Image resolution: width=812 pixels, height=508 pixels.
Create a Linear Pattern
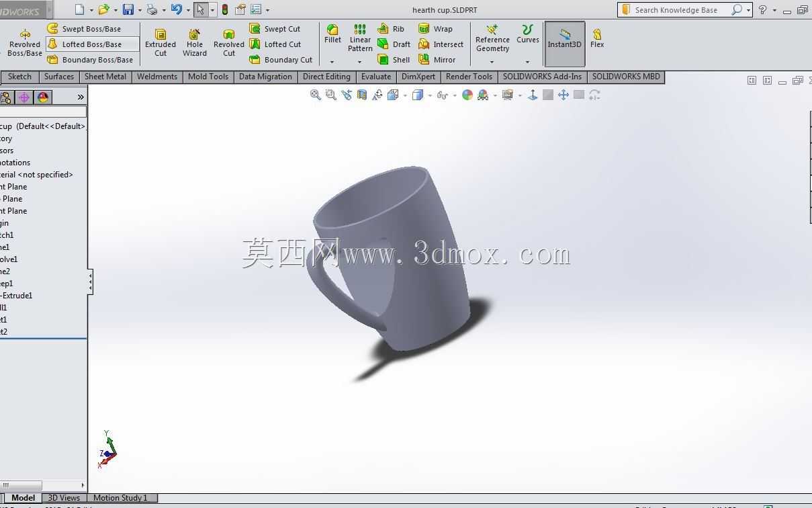pyautogui.click(x=360, y=38)
